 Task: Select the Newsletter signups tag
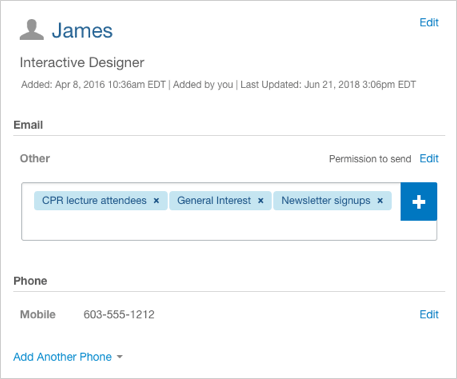tap(326, 201)
